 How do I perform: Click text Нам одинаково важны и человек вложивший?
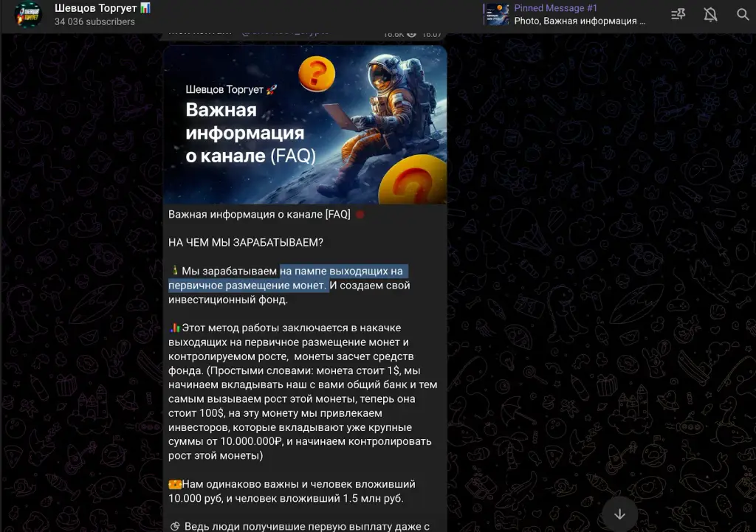coord(298,484)
